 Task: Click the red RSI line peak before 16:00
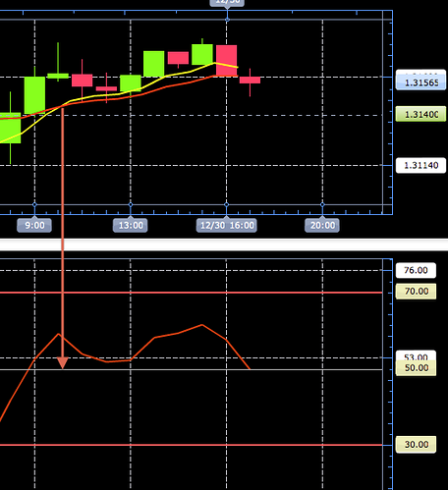(x=202, y=325)
